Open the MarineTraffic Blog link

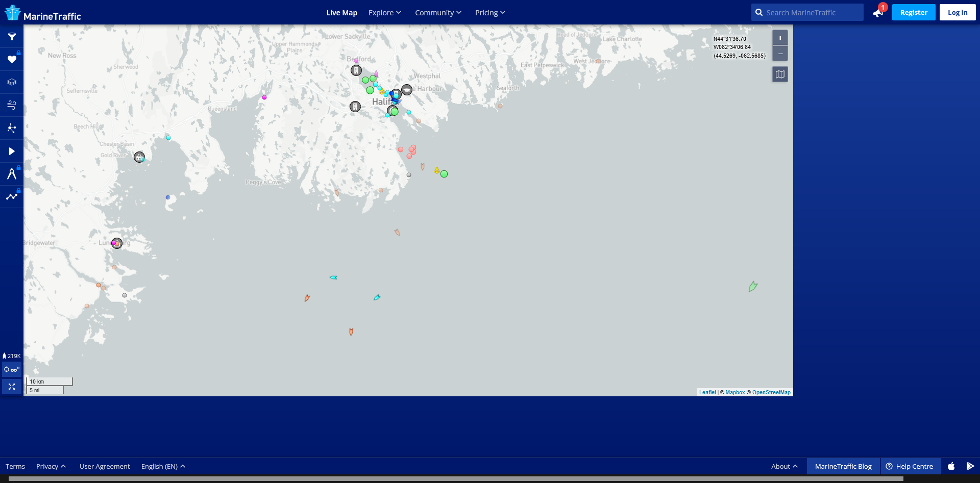pos(843,466)
